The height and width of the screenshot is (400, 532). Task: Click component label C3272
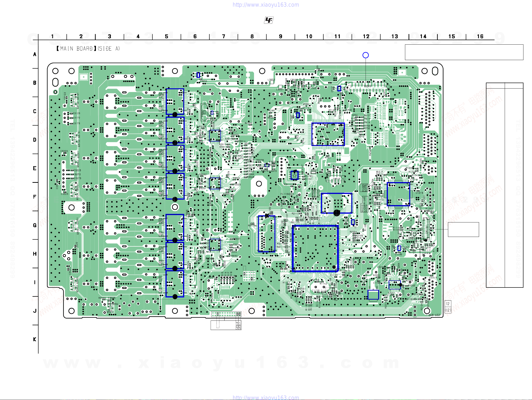tap(77, 174)
